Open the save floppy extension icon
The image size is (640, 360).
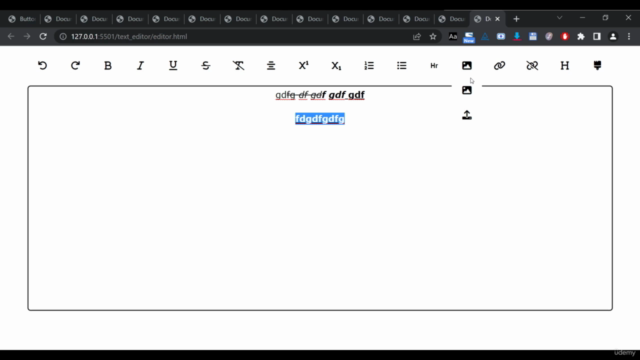coord(533,36)
